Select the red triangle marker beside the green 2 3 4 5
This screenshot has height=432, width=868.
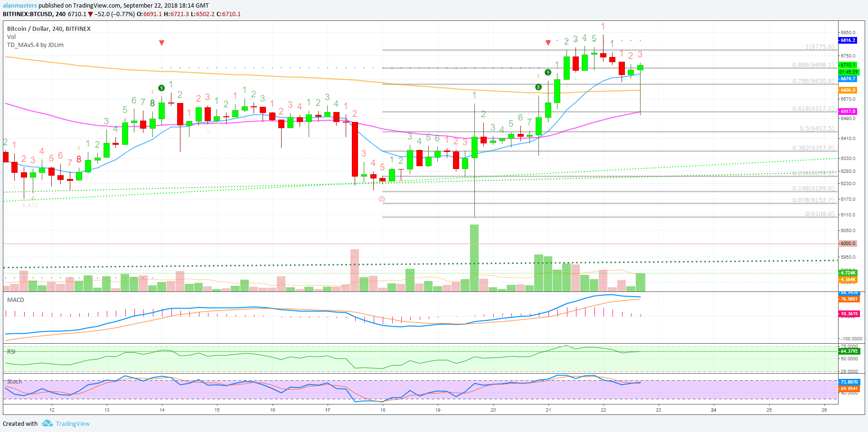pos(548,43)
